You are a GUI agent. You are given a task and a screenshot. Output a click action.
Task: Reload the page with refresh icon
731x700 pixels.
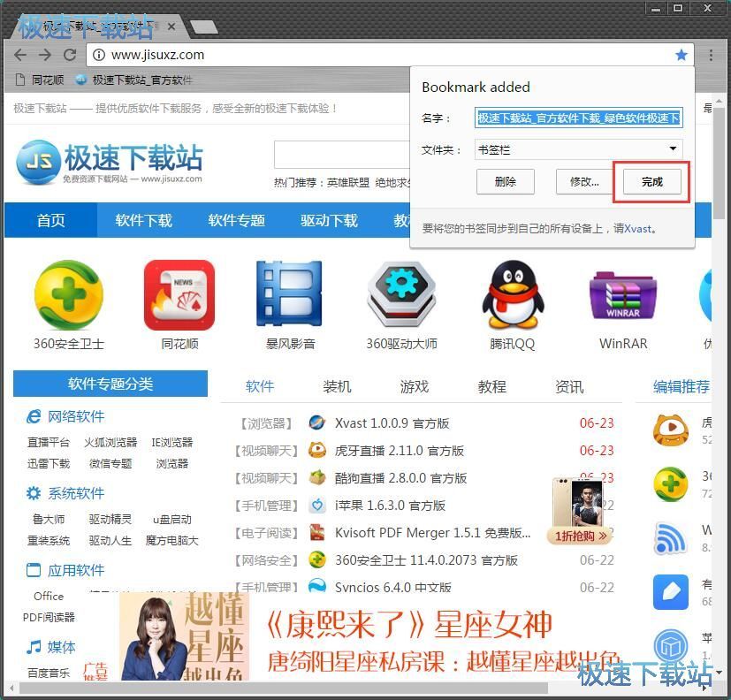click(70, 55)
